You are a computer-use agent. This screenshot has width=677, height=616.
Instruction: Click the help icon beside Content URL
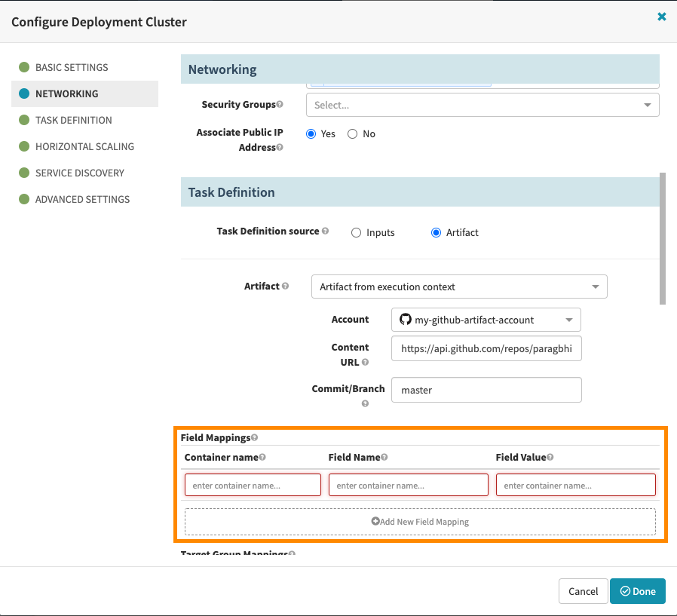[366, 363]
